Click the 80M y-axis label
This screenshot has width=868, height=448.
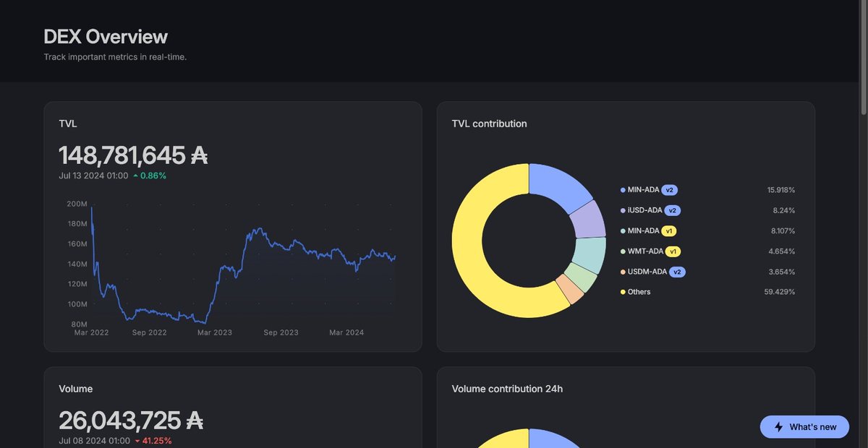coord(79,324)
